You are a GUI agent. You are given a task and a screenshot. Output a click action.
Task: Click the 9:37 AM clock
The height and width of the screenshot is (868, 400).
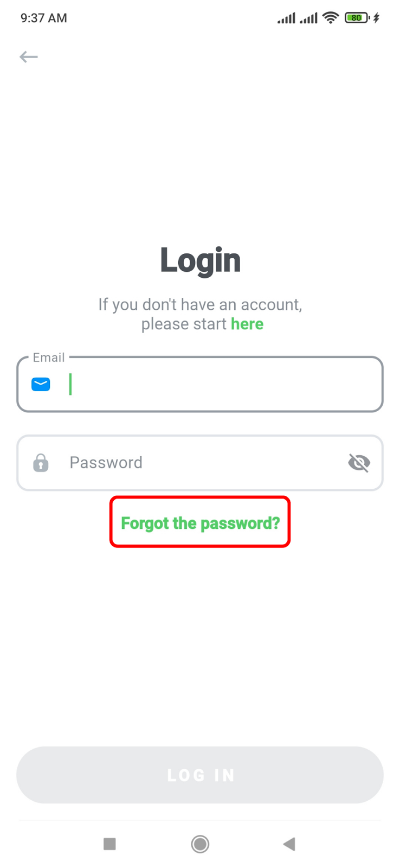pos(44,18)
